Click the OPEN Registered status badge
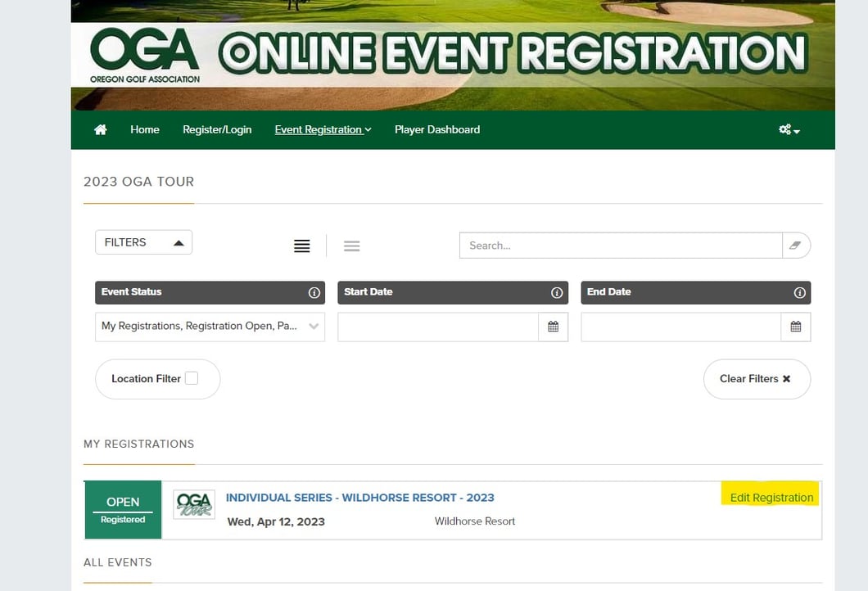This screenshot has height=591, width=868. pyautogui.click(x=123, y=509)
